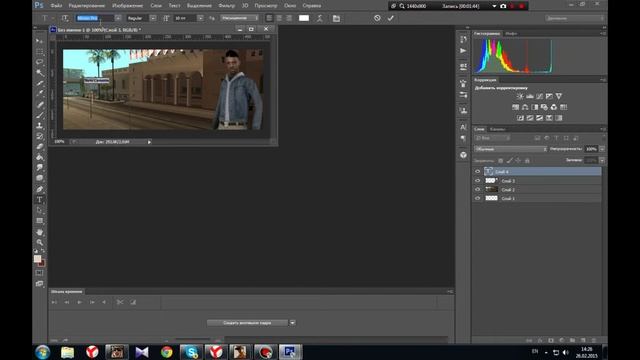
Task: Select the Path Selection tool
Action: pyautogui.click(x=40, y=210)
